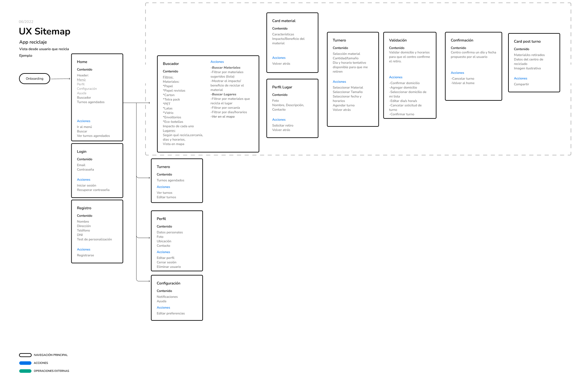This screenshot has width=582, height=392.
Task: Select *Carton material
Action: (169, 95)
